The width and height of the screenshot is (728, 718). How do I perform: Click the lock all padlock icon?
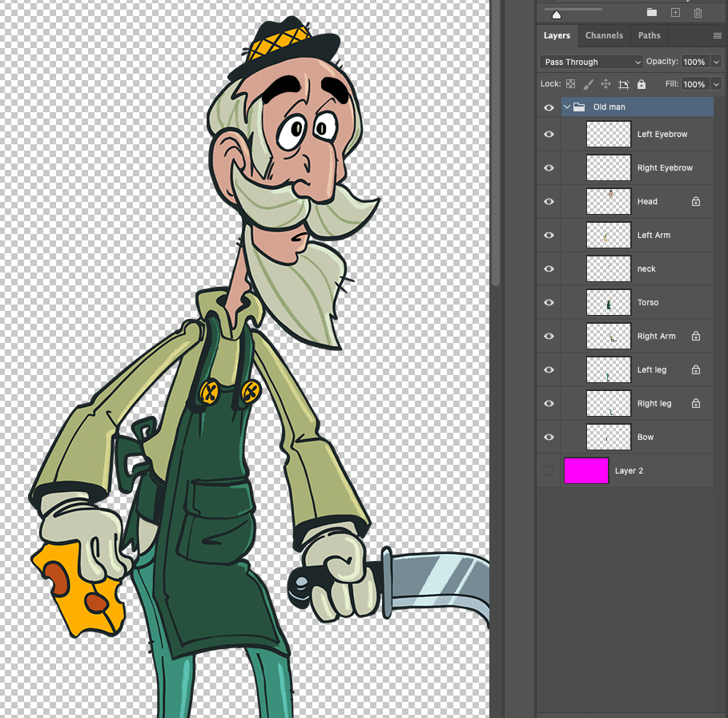tap(642, 84)
